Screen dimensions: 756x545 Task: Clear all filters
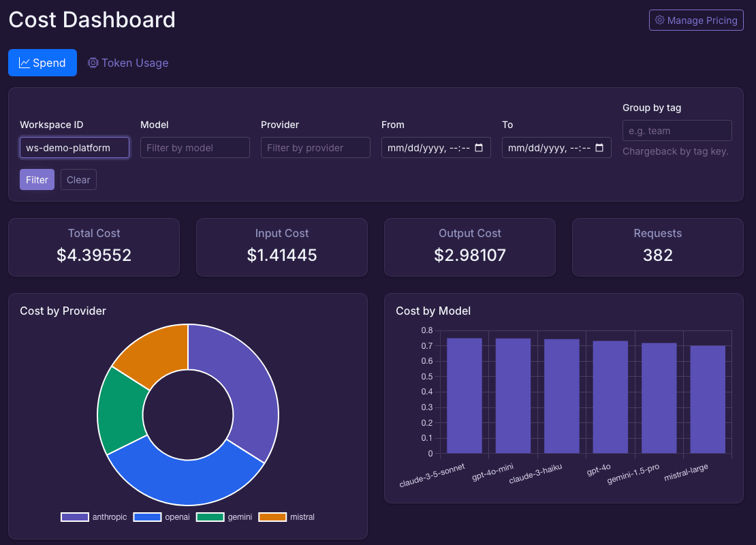78,179
